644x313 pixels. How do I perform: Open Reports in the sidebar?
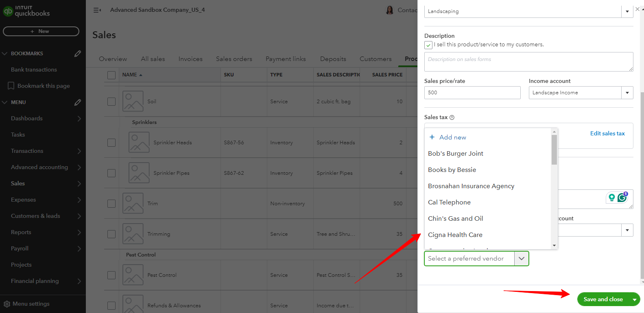point(21,233)
